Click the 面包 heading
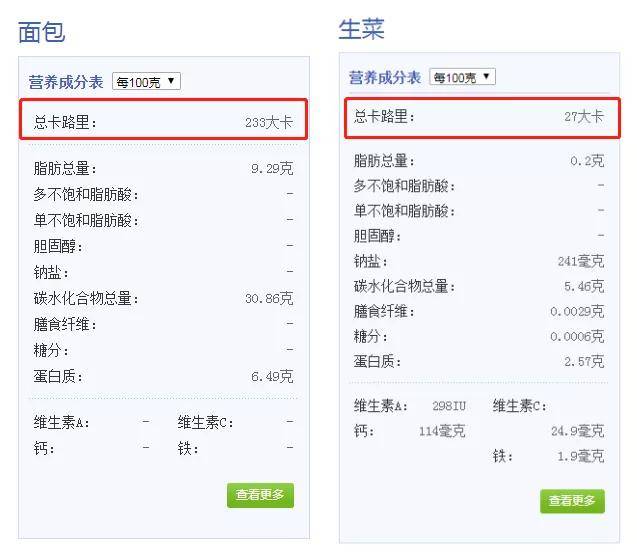The image size is (637, 558). pyautogui.click(x=41, y=32)
